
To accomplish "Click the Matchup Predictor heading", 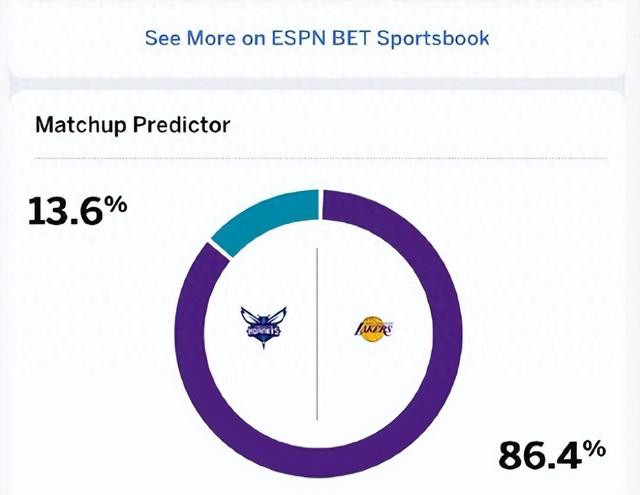I will (x=133, y=125).
